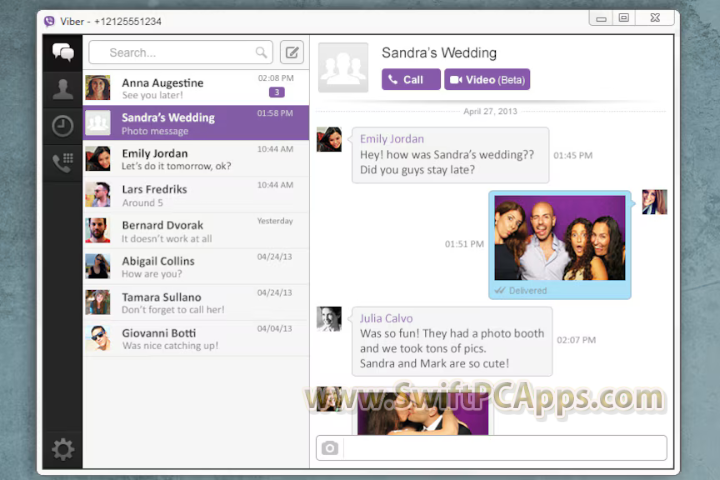Open the kissing couple photo message

tap(423, 413)
